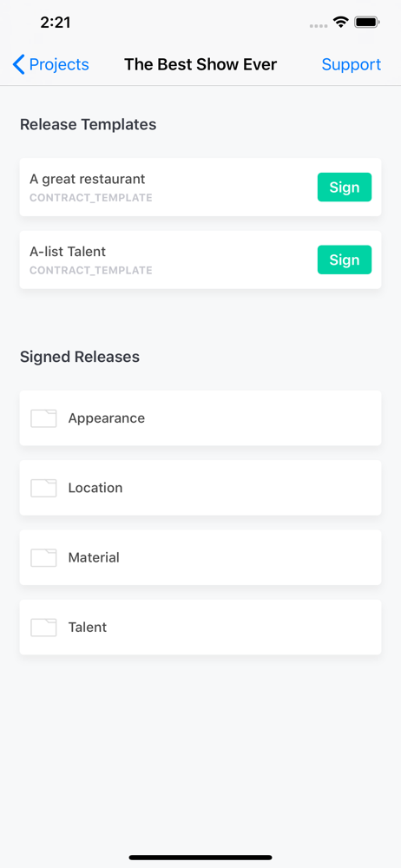Open the Appearance folder icon
401x868 pixels.
pyautogui.click(x=43, y=418)
